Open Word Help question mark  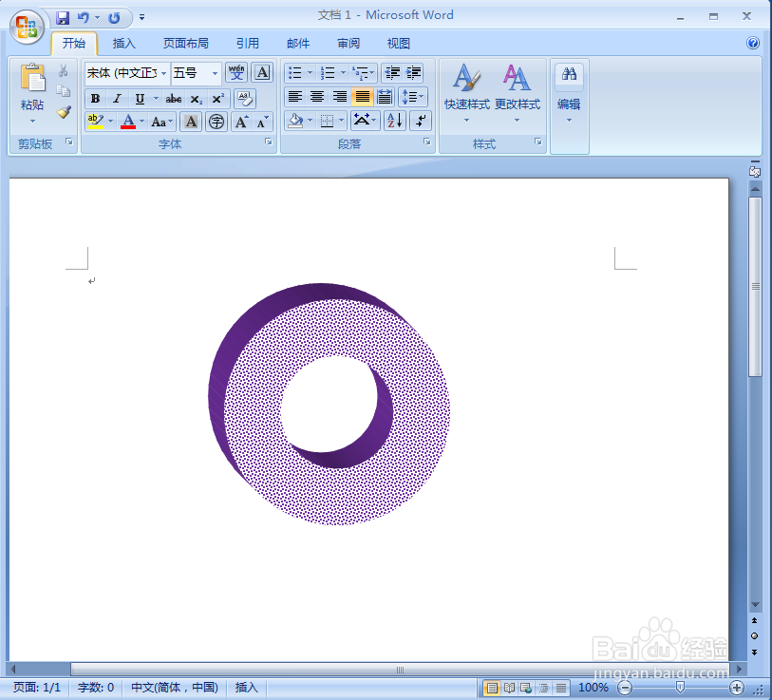[753, 43]
